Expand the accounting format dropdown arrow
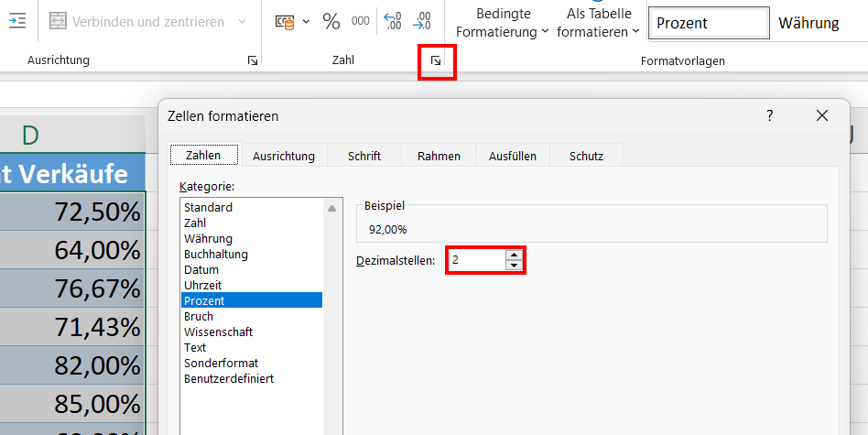Screen dimensions: 868x435 tap(306, 22)
